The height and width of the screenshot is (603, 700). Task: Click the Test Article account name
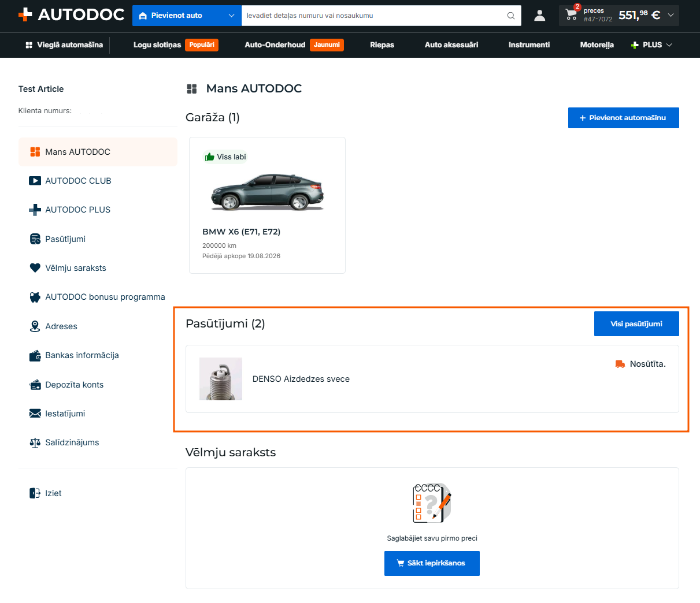pyautogui.click(x=41, y=89)
